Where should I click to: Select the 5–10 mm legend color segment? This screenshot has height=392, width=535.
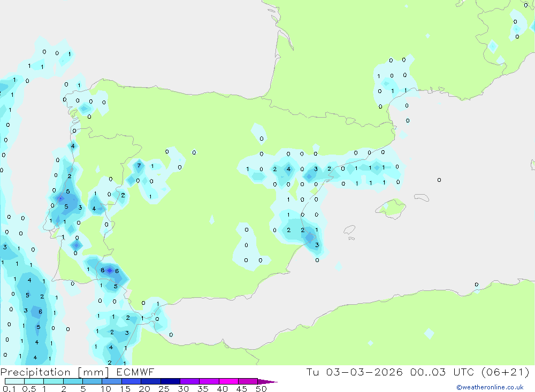(93, 381)
